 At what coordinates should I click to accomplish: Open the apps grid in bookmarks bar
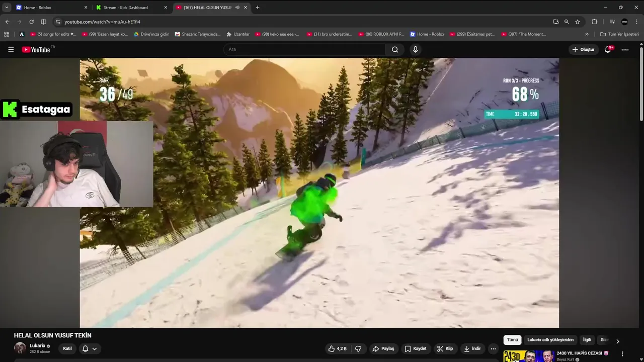point(7,34)
